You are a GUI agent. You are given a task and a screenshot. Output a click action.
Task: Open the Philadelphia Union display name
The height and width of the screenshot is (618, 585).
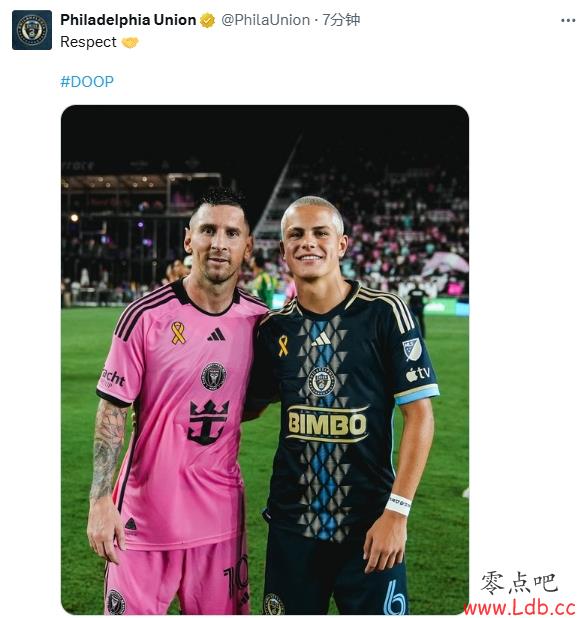point(128,20)
